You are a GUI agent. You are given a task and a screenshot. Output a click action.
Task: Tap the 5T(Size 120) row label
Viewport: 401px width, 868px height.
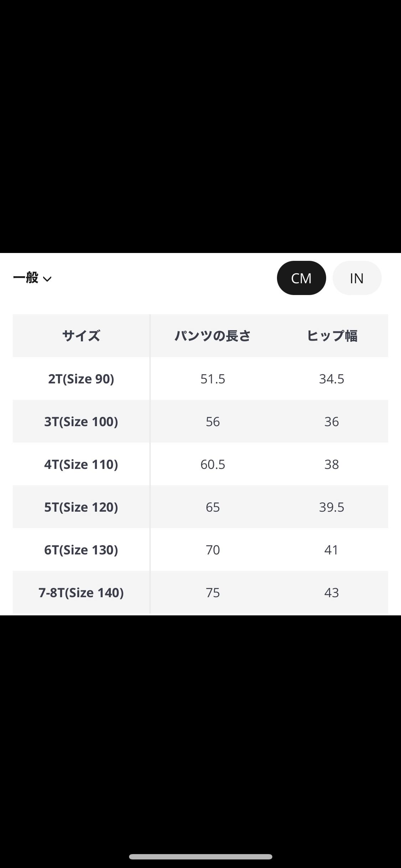pyautogui.click(x=81, y=507)
